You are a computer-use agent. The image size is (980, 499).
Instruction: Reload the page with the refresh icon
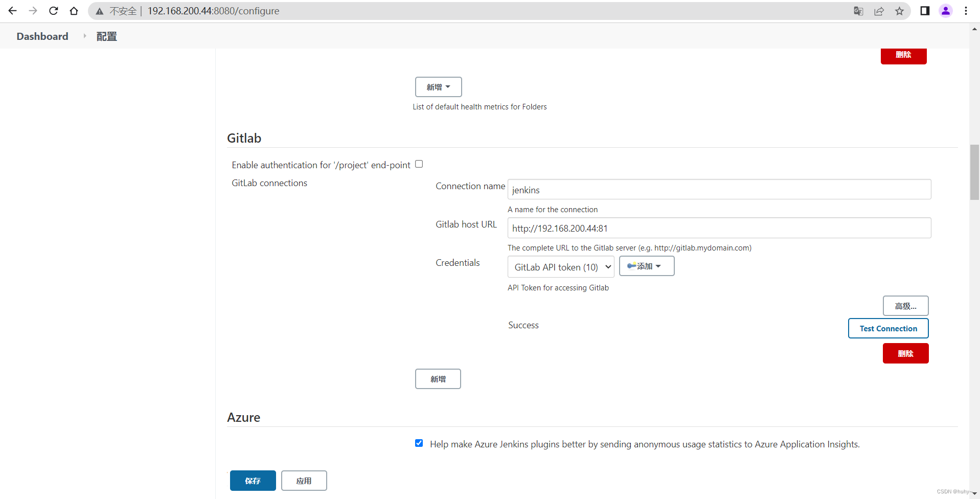[x=53, y=11]
